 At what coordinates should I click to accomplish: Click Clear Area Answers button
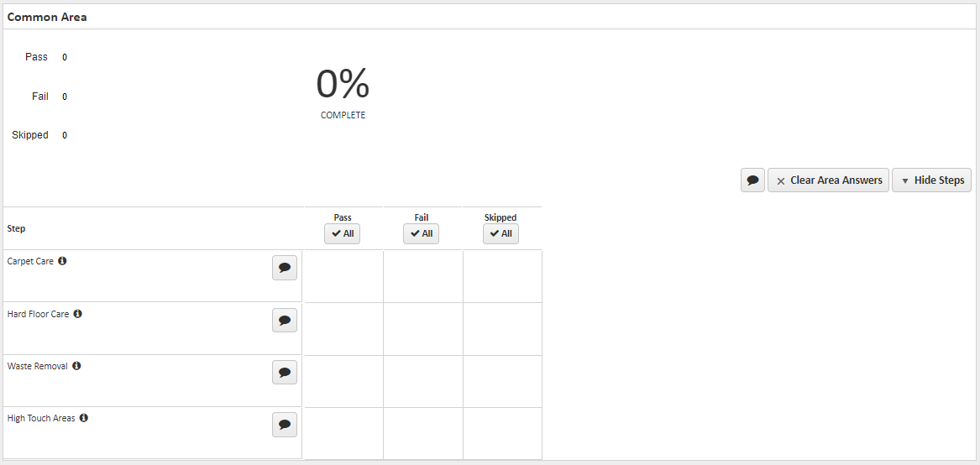[828, 180]
